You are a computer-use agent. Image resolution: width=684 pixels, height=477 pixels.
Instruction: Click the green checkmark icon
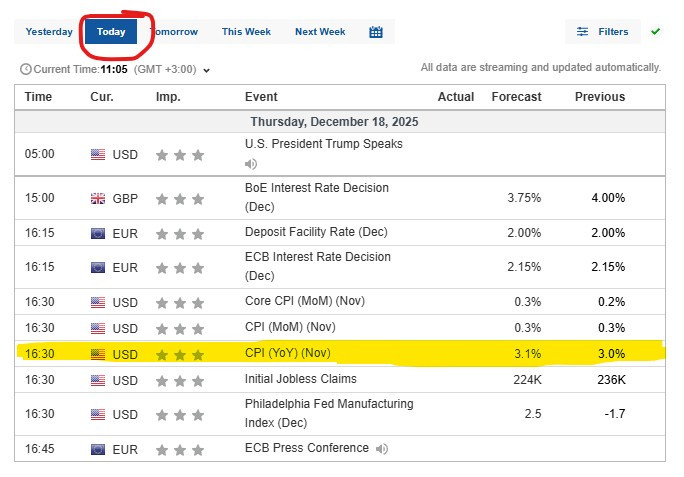(655, 31)
